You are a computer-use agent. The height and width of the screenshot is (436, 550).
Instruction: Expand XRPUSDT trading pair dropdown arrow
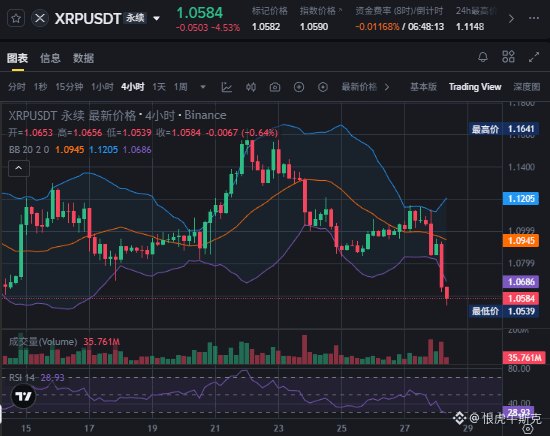tap(157, 18)
